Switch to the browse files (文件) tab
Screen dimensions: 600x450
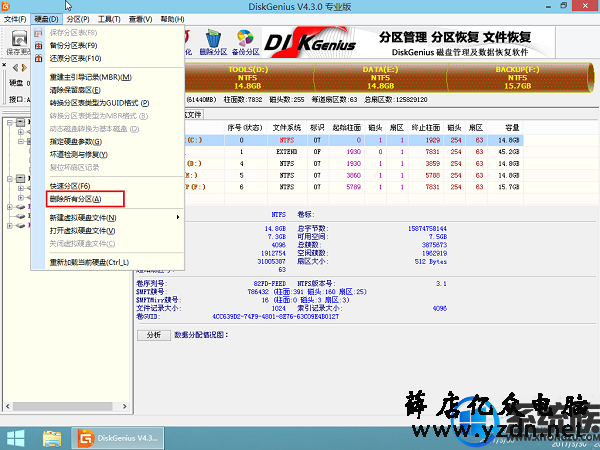(x=194, y=114)
